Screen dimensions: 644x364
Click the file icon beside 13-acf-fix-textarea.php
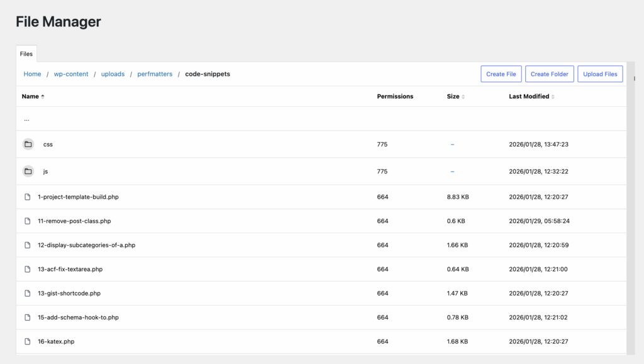pos(26,269)
